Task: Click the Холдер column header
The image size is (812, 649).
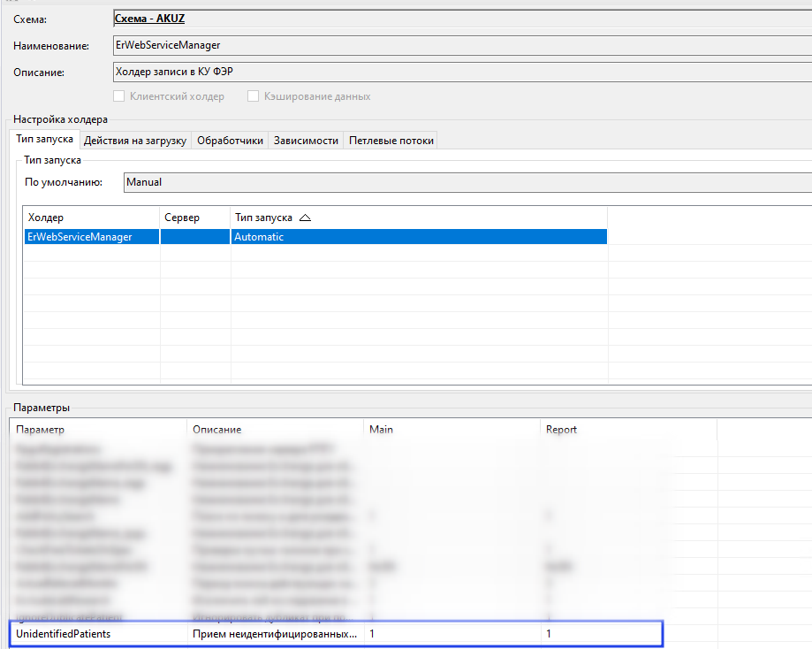Action: click(91, 218)
